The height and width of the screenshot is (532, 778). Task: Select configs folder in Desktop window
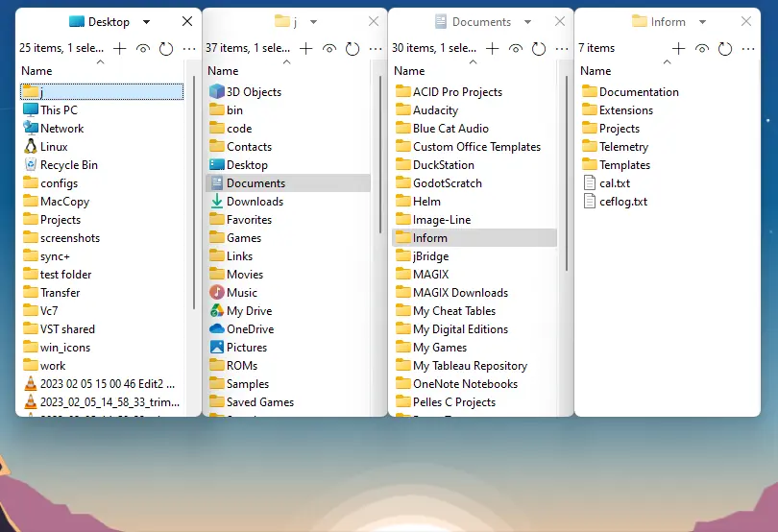(50, 183)
